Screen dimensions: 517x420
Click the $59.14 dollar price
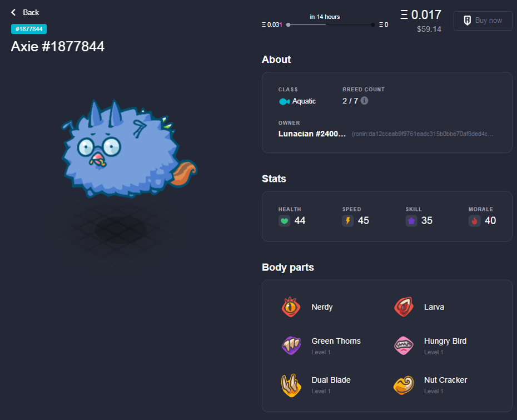(429, 29)
